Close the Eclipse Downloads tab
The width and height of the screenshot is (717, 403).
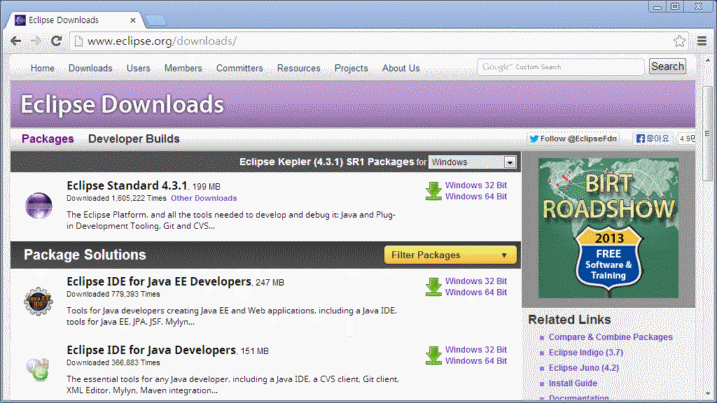pos(133,20)
